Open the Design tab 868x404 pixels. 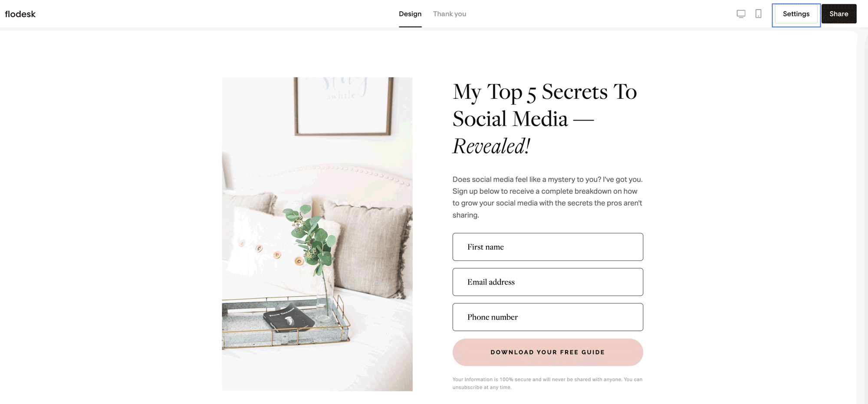click(x=410, y=14)
